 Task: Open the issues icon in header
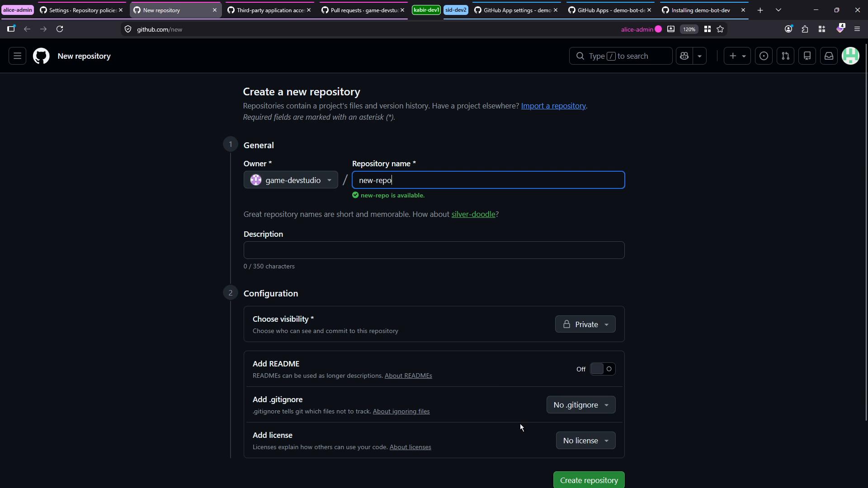[764, 56]
